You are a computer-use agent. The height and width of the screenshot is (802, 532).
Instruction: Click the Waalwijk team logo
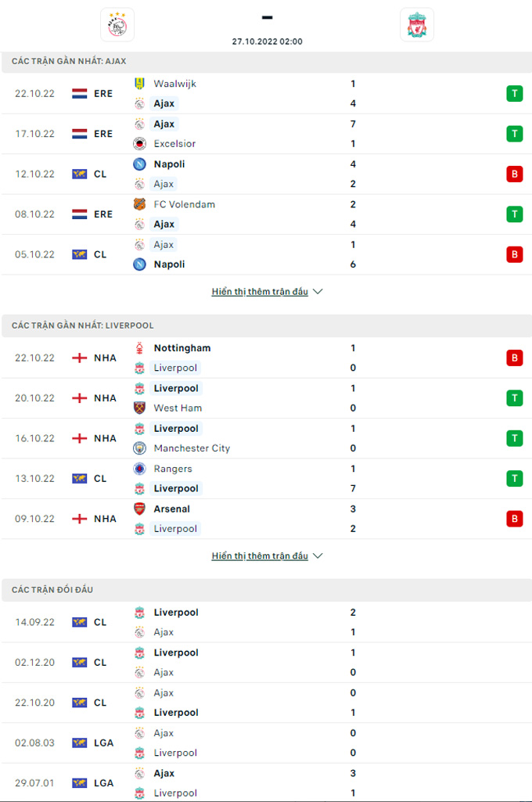(x=139, y=84)
